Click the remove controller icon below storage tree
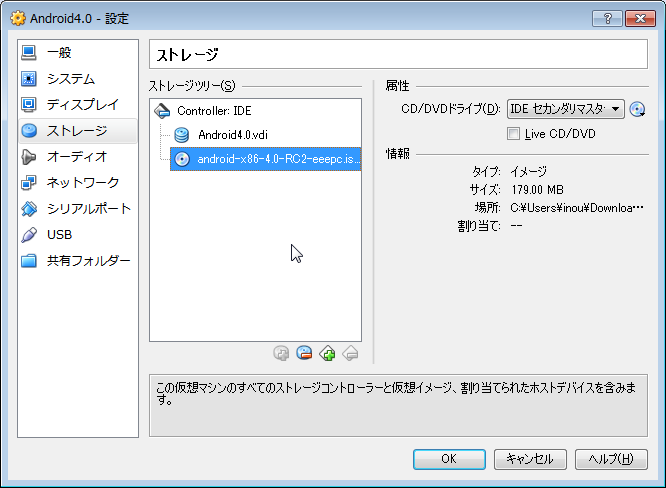This screenshot has width=666, height=488. click(x=350, y=353)
